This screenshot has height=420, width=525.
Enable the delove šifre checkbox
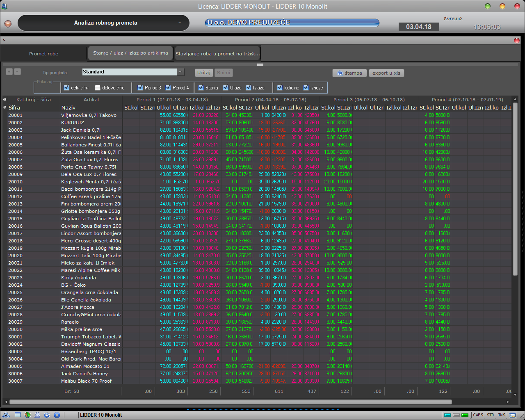[98, 87]
